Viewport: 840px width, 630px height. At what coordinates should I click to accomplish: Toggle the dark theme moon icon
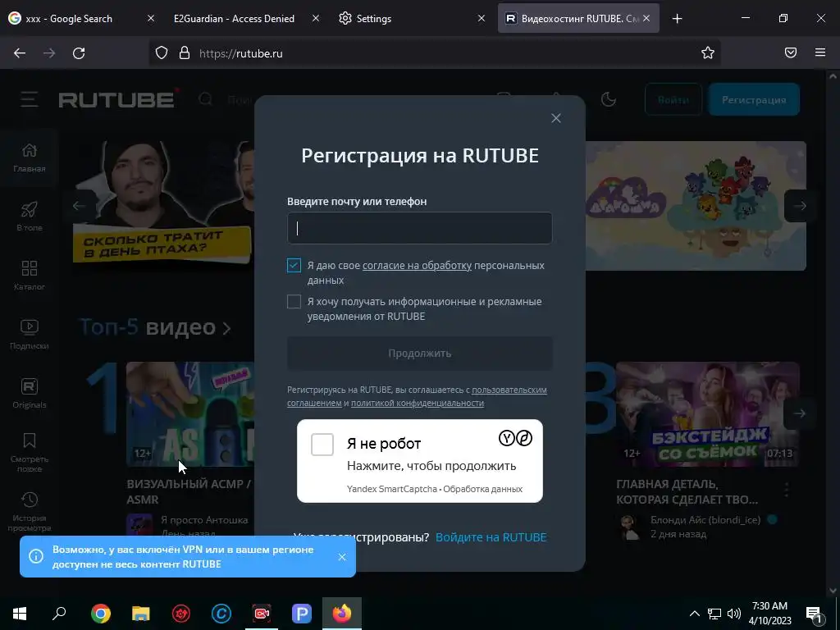(x=609, y=99)
